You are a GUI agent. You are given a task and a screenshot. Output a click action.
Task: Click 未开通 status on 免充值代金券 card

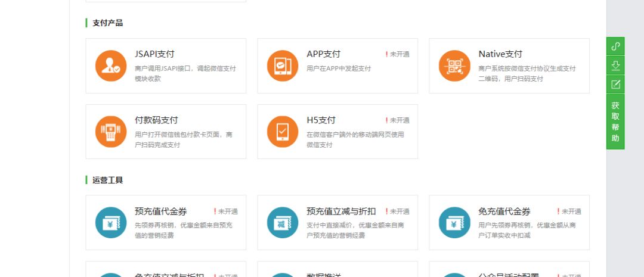569,211
